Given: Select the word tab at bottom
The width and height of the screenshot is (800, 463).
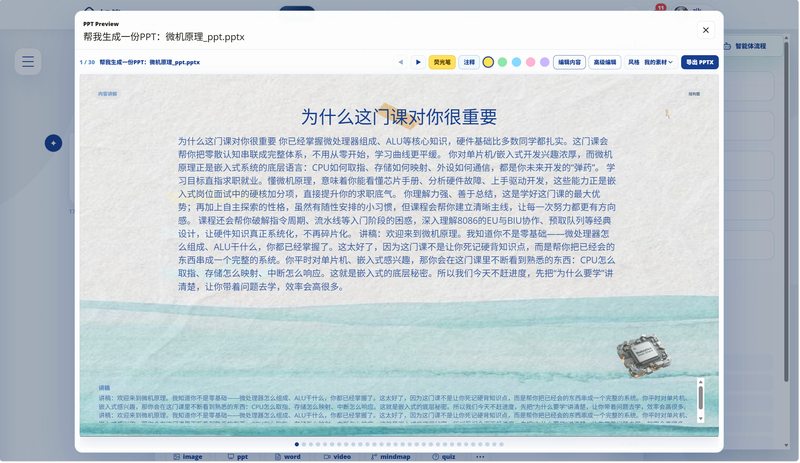Looking at the screenshot, I should tap(288, 457).
